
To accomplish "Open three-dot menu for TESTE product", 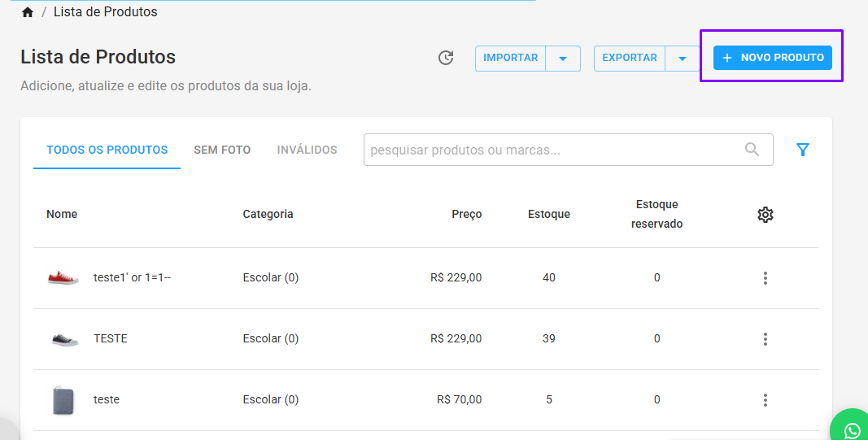I will point(765,338).
